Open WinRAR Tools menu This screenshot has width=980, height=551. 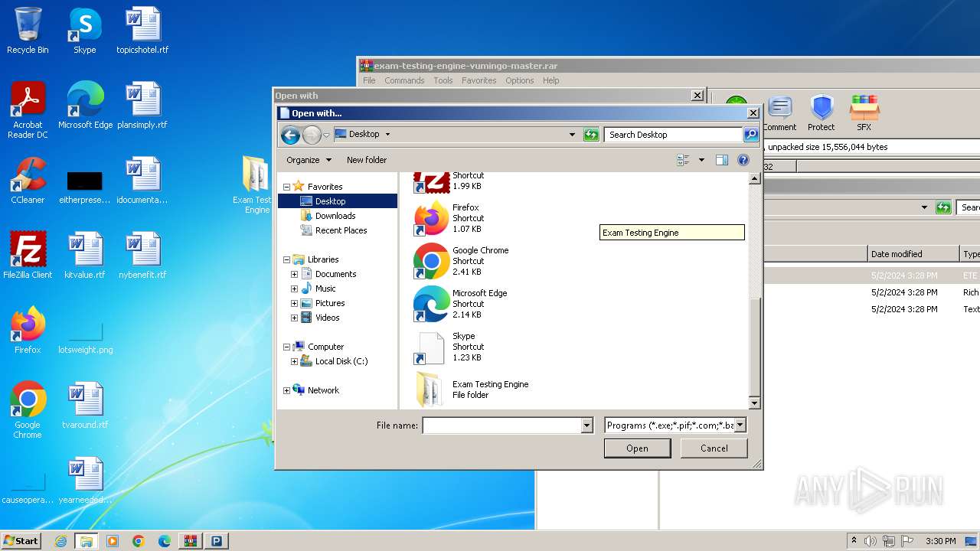[443, 80]
